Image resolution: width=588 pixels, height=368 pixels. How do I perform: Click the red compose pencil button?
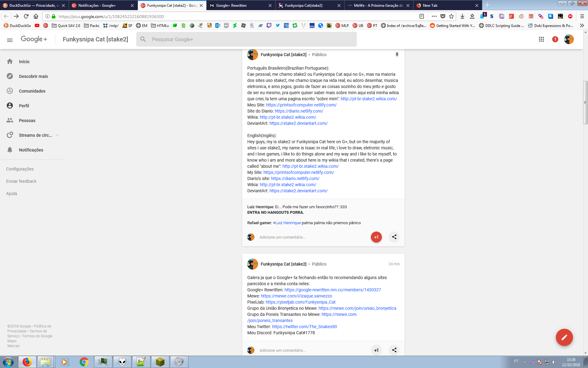click(x=564, y=337)
